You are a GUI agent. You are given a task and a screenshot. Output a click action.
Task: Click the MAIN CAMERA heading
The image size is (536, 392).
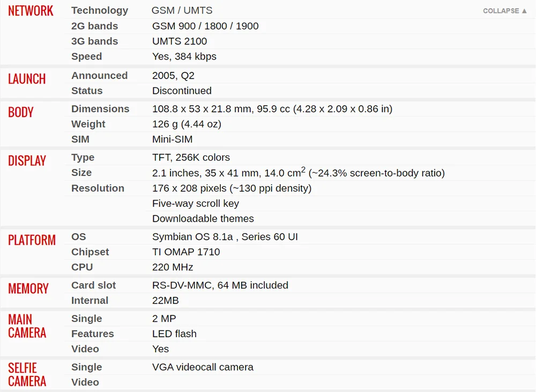pos(27,326)
